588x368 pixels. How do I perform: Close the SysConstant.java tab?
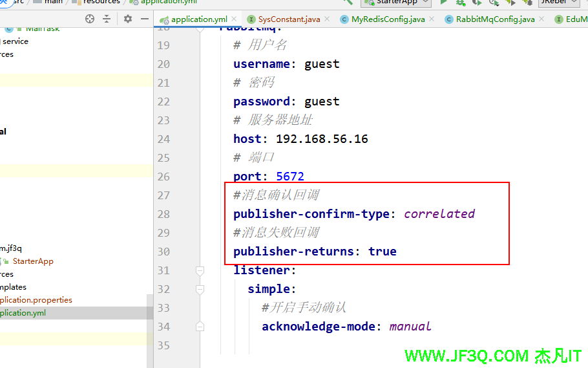(x=327, y=19)
